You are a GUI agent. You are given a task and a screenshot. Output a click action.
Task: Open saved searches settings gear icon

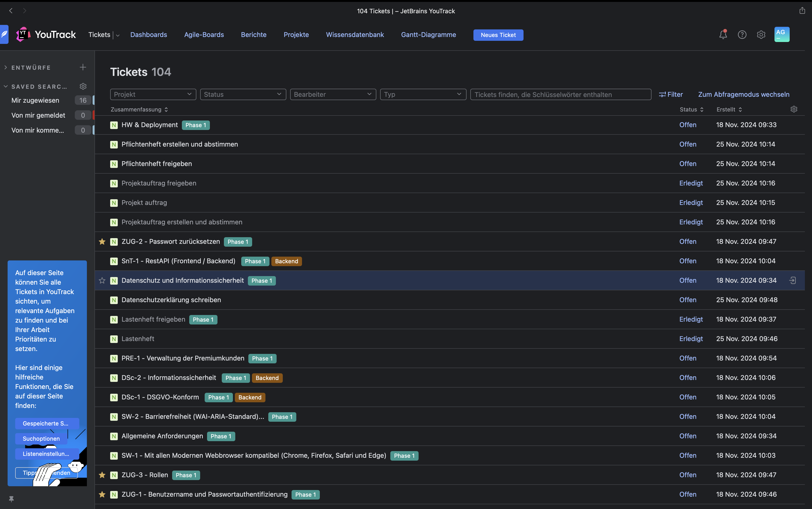pos(83,87)
